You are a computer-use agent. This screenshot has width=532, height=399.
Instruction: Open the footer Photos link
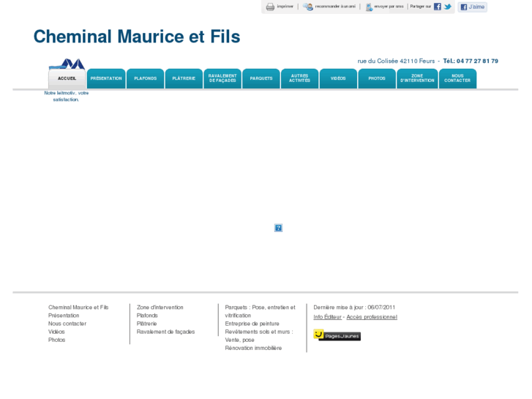click(x=56, y=340)
